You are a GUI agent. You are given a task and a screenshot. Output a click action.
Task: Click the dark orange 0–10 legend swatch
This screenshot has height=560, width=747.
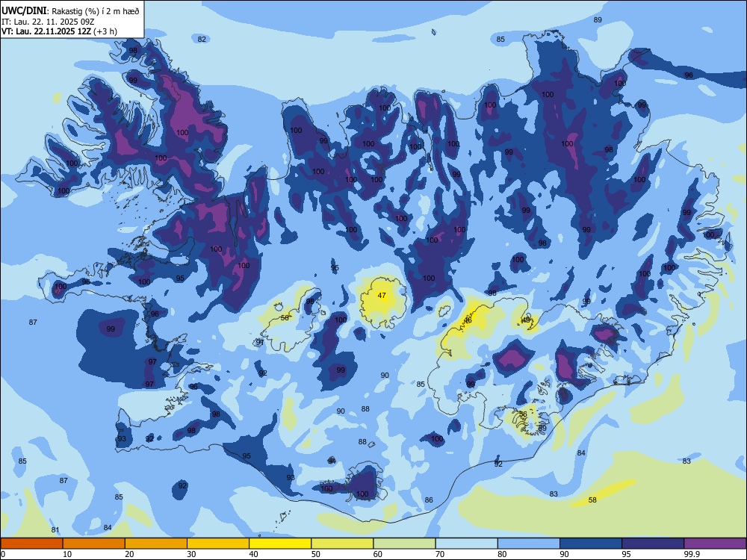[31, 544]
